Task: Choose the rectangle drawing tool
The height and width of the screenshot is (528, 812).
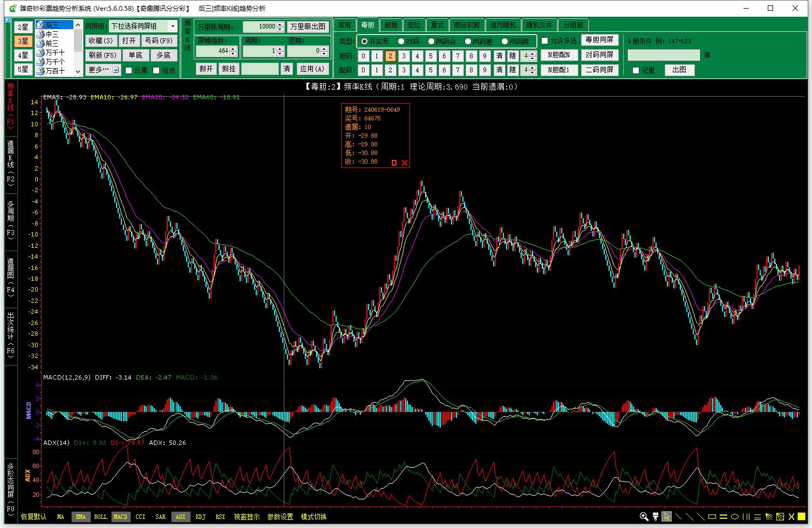Action: 712,517
